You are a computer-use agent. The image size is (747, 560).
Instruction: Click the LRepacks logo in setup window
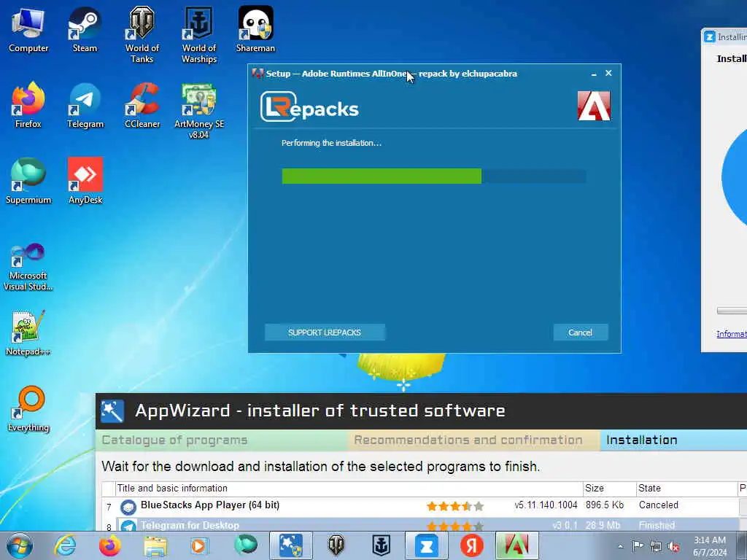tap(309, 107)
